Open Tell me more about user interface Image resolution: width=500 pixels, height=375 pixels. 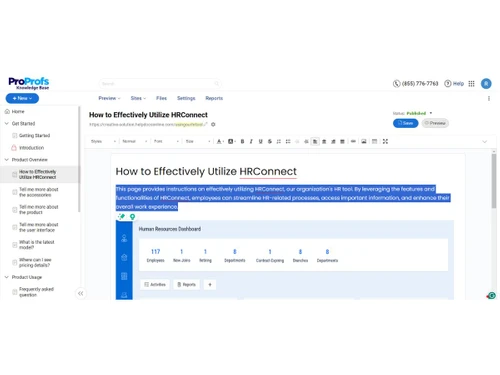pyautogui.click(x=38, y=227)
